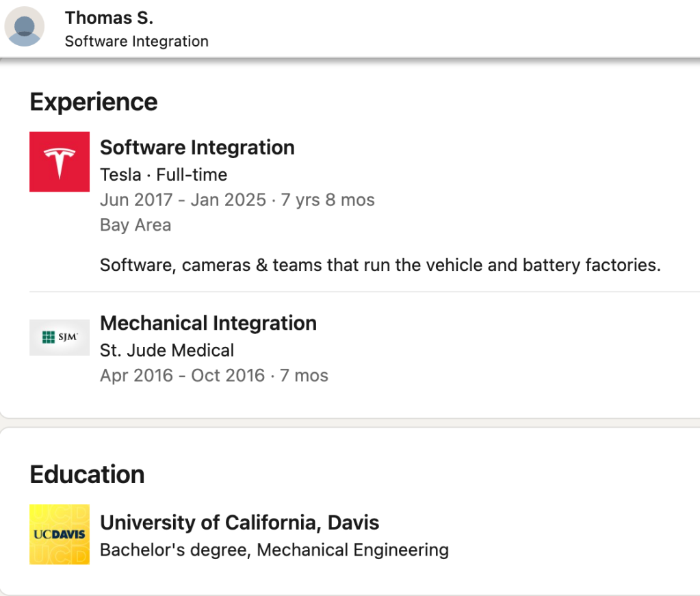Click the St. Jude Medical company name
700x596 pixels.
[x=167, y=350]
